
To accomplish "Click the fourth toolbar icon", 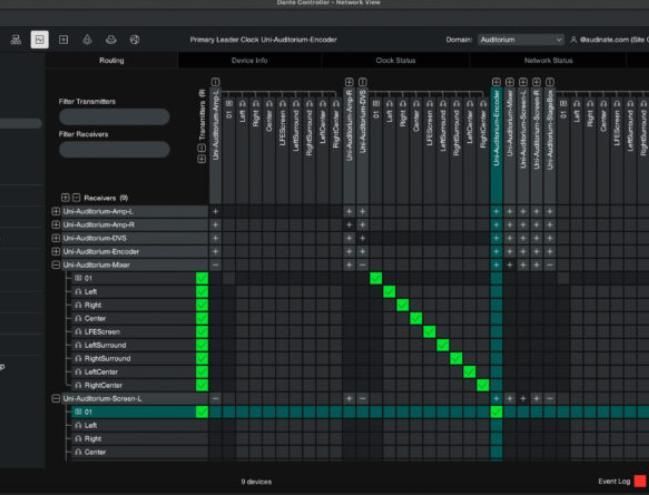I will coord(87,40).
